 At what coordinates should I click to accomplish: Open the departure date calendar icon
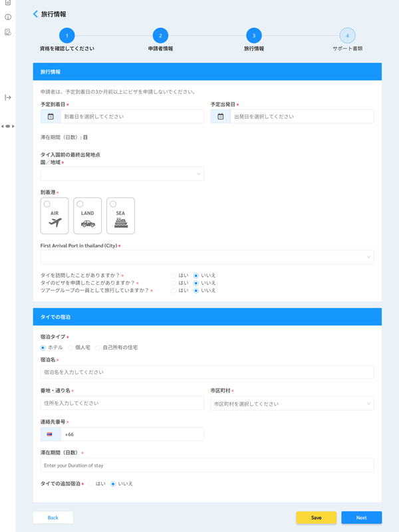click(220, 117)
